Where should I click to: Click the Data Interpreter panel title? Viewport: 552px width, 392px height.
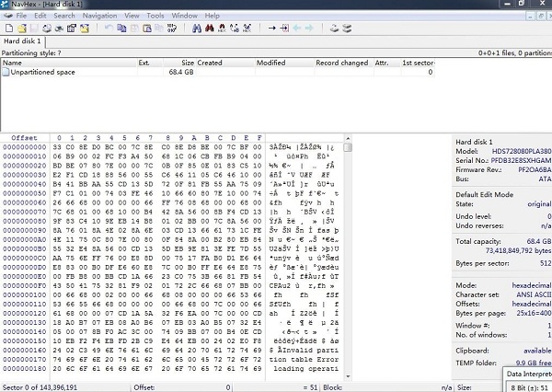click(x=529, y=374)
